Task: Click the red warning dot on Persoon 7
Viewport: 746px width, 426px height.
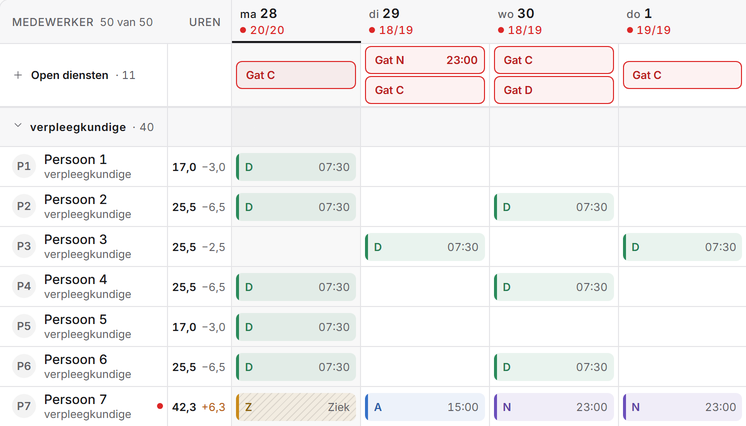Action: [160, 406]
